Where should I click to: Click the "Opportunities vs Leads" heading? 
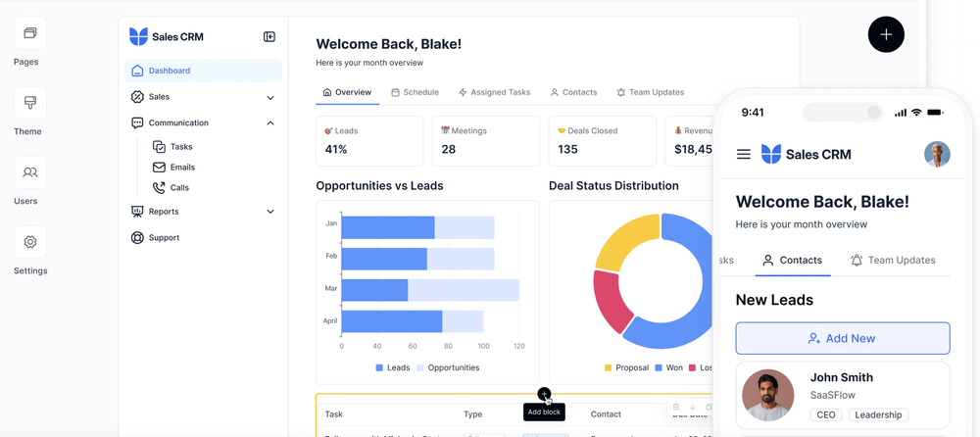point(379,186)
